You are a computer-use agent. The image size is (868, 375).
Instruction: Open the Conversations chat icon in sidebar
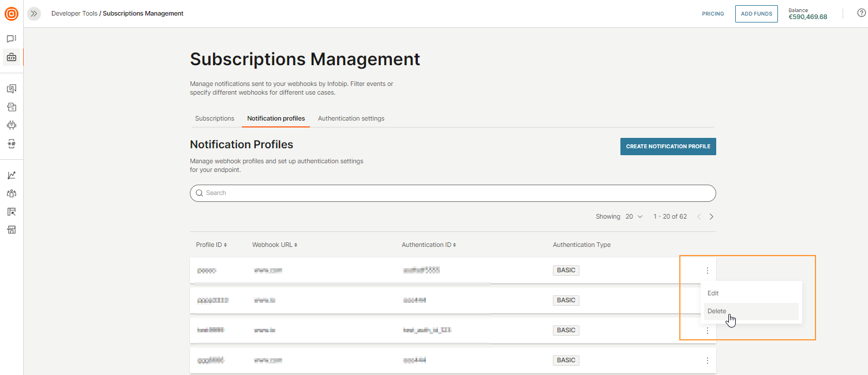tap(12, 38)
